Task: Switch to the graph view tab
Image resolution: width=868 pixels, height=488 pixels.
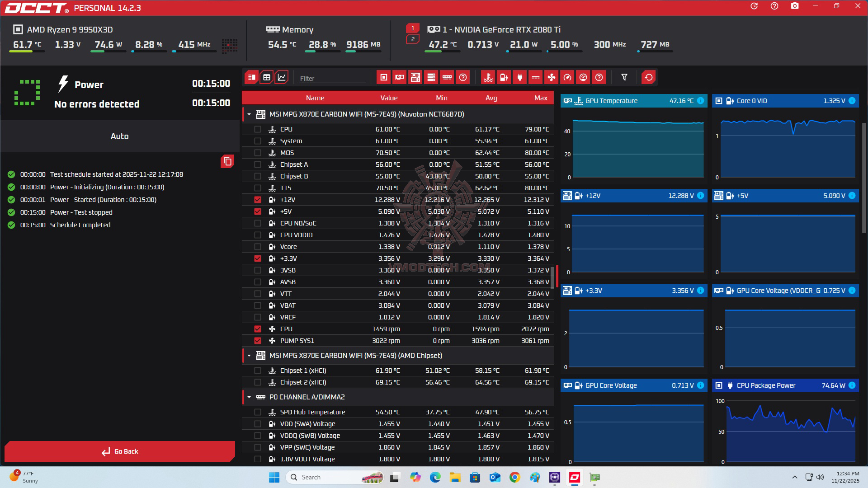Action: point(282,77)
